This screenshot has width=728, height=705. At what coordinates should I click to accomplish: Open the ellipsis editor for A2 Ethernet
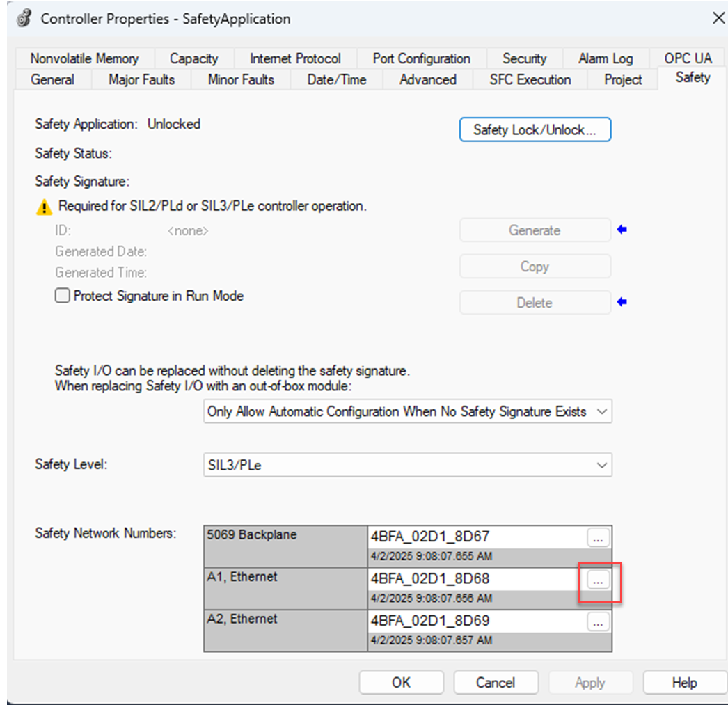(x=597, y=622)
